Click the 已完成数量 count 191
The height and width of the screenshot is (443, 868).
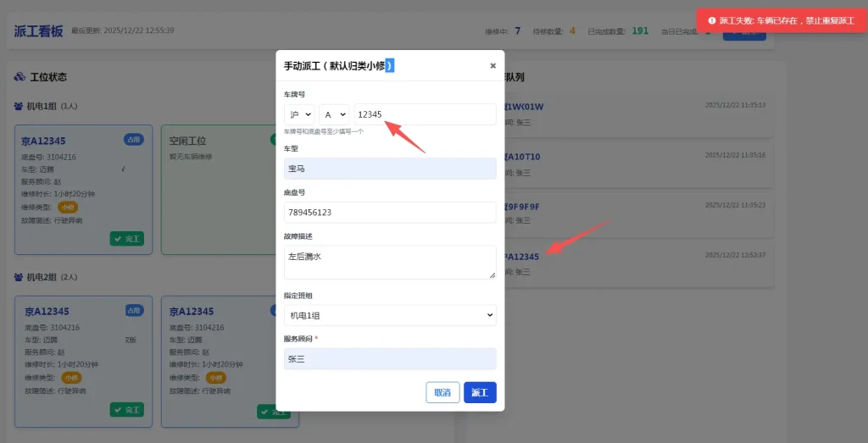coord(640,31)
